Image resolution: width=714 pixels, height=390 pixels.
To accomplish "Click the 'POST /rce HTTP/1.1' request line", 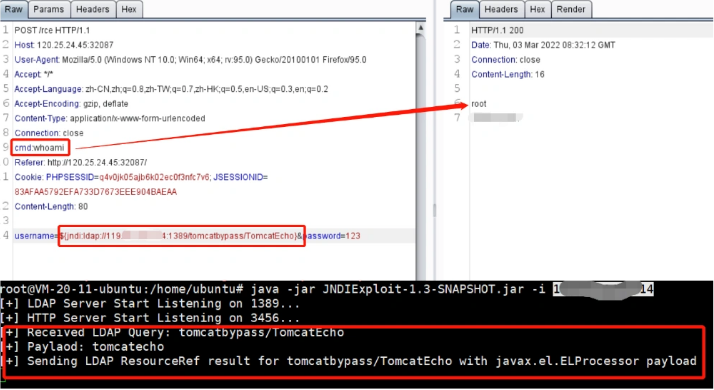I will (52, 30).
